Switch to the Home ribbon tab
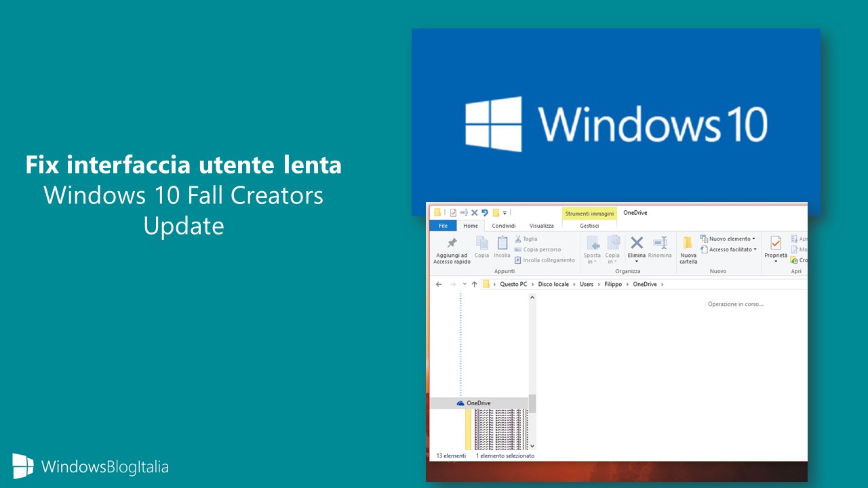 tap(471, 226)
